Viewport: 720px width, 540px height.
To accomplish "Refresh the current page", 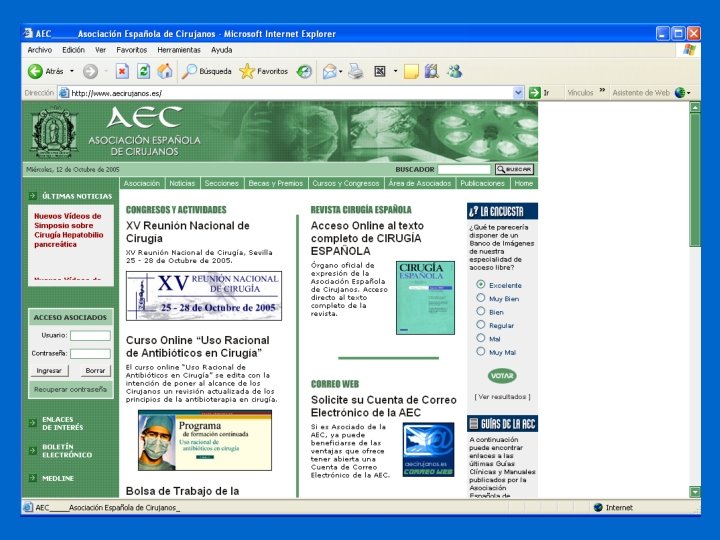I will [x=144, y=71].
